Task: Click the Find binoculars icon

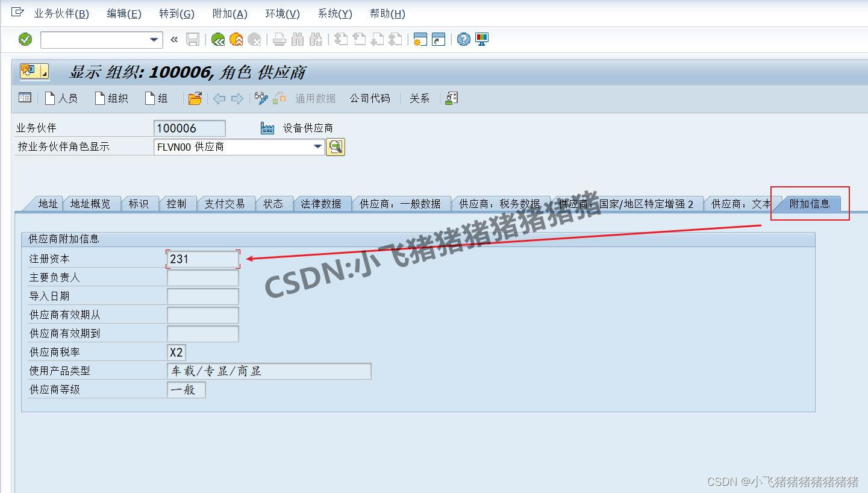Action: (x=298, y=40)
